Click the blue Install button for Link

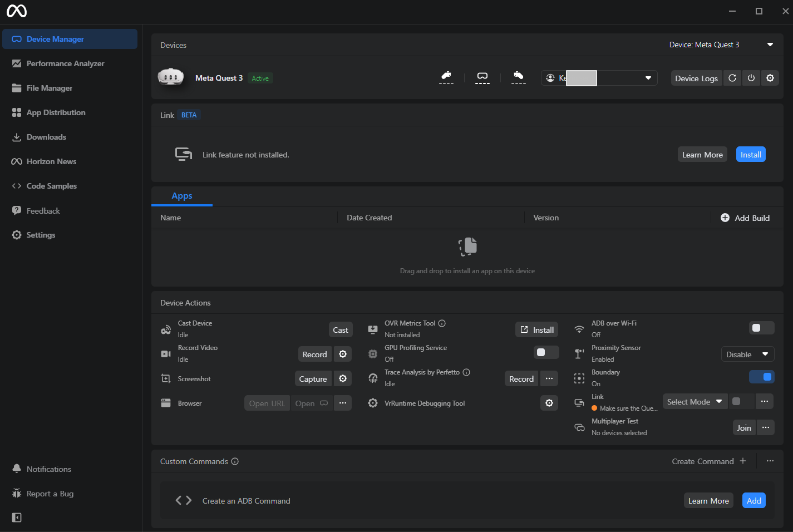[751, 155]
